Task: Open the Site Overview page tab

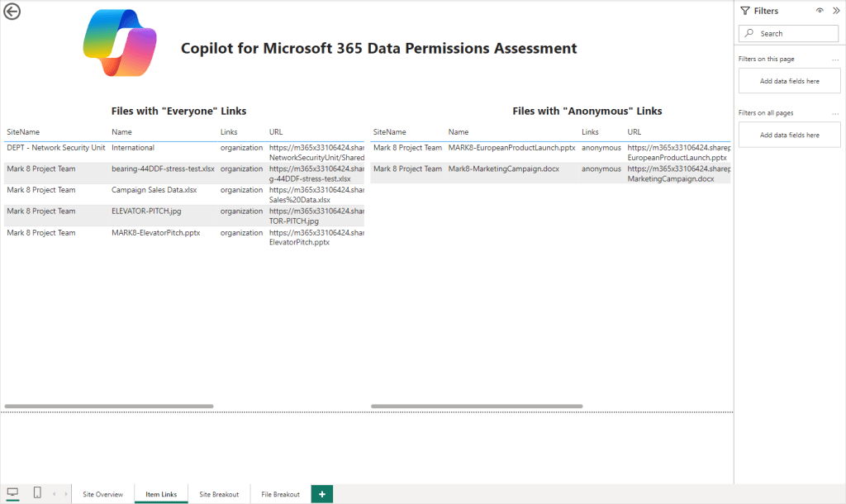Action: [103, 494]
